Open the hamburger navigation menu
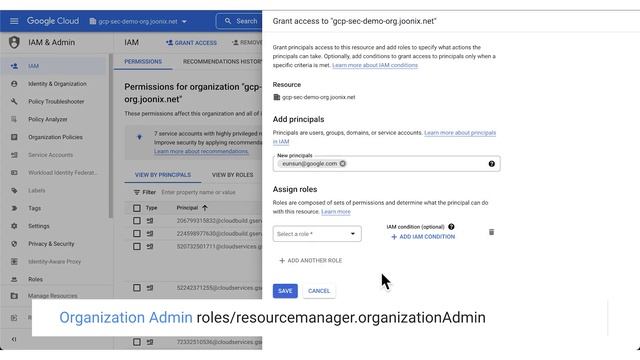 point(14,21)
